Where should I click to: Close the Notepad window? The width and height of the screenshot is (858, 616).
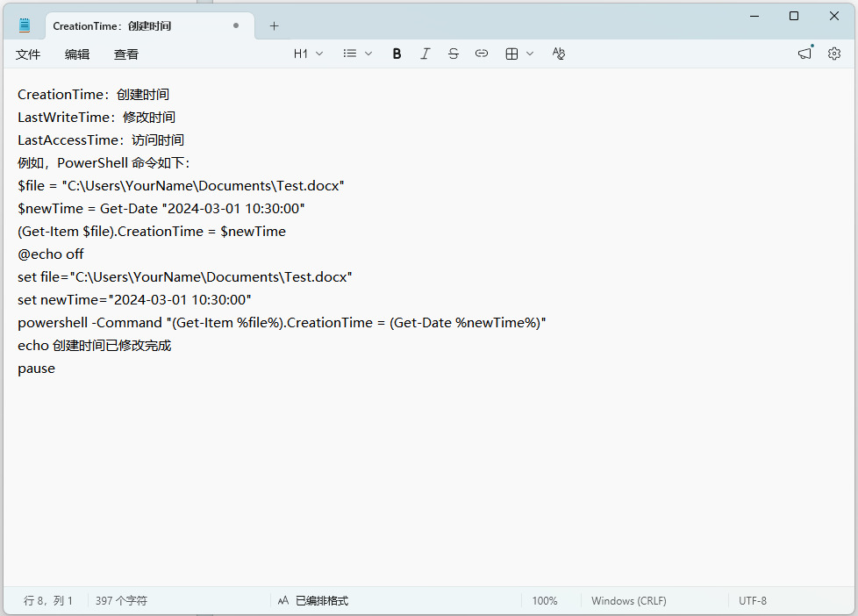[x=834, y=17]
